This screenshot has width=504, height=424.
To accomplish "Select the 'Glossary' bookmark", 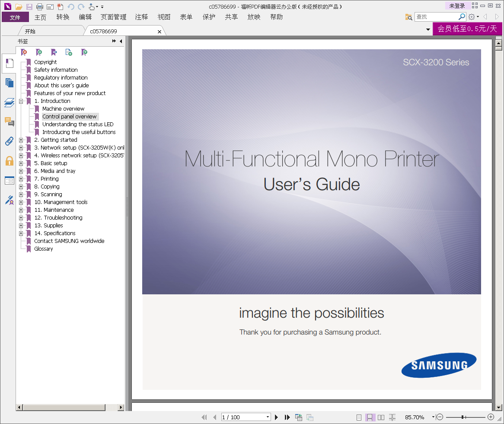I will coord(43,249).
